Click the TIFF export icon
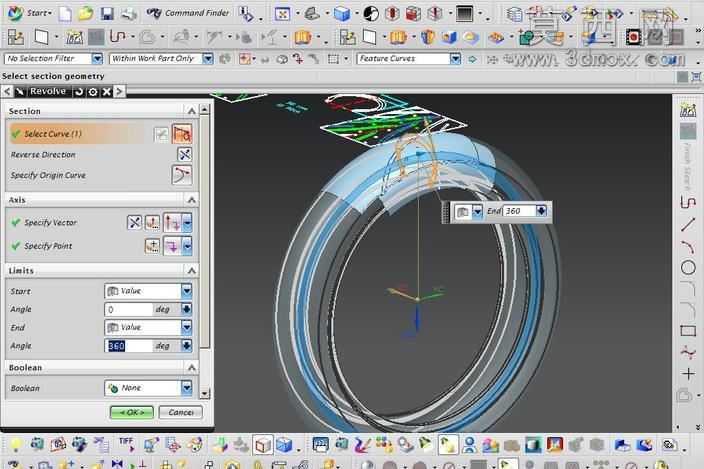Viewport: 704px width, 469px height. (127, 445)
